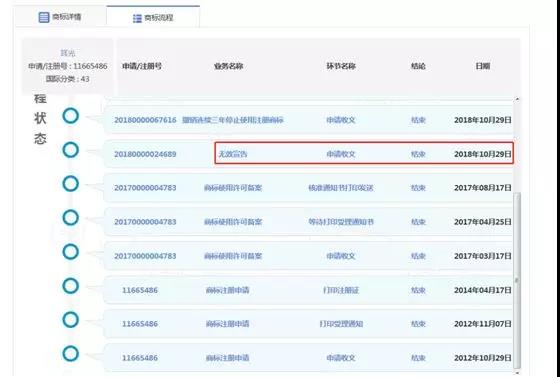This screenshot has height=377, width=560.
Task: Click 申请收文 in the 20180000067616 row
Action: (341, 120)
